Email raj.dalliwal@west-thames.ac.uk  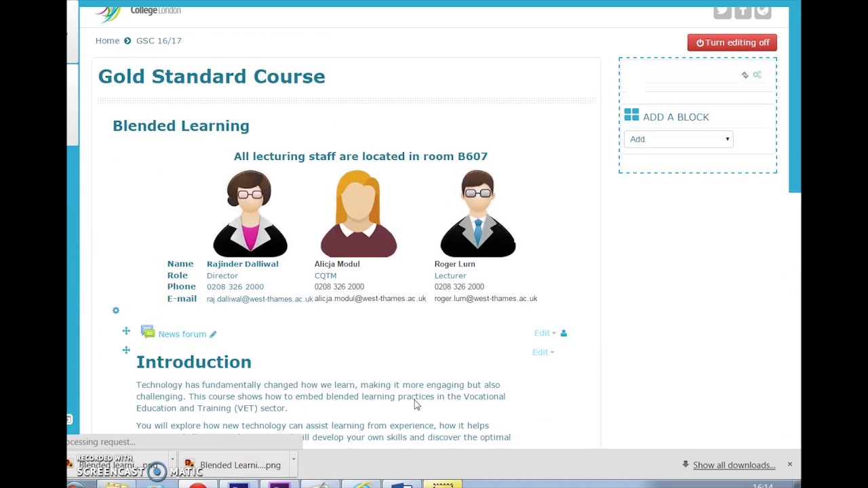click(260, 299)
